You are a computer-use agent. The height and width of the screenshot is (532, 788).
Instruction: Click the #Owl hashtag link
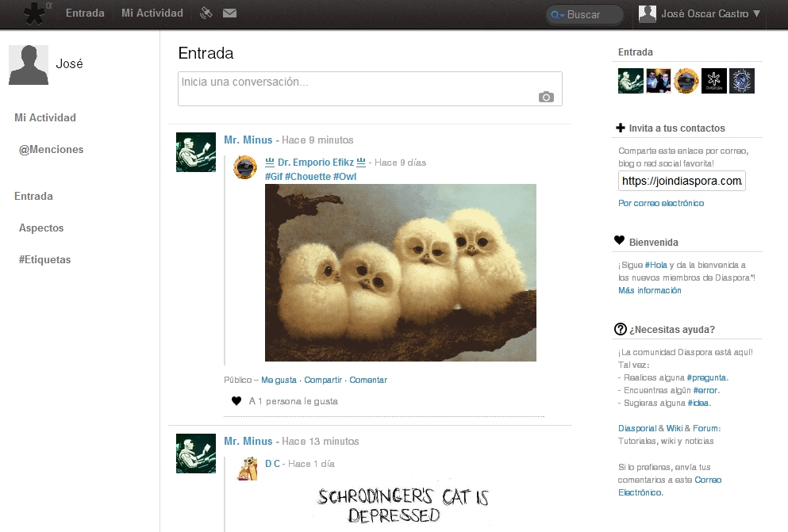click(345, 176)
